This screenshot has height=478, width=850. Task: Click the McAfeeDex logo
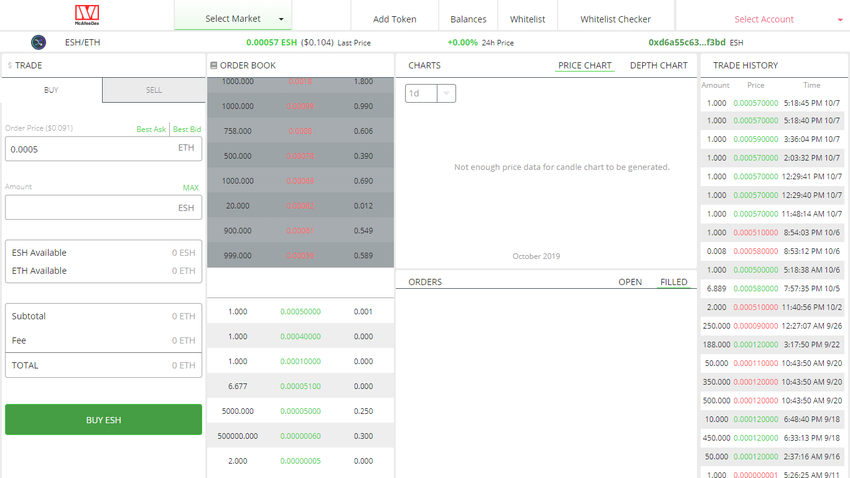[87, 15]
